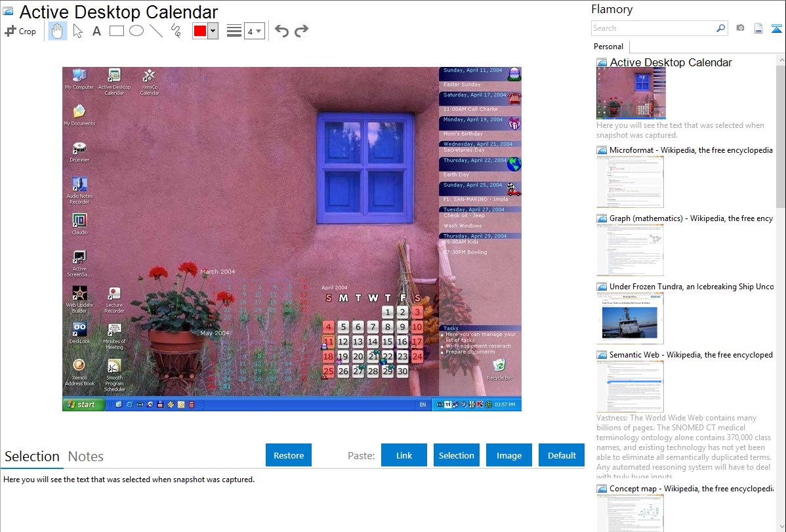The width and height of the screenshot is (786, 532).
Task: Open the Semantic Web snapshot thumbnail
Action: pos(630,386)
